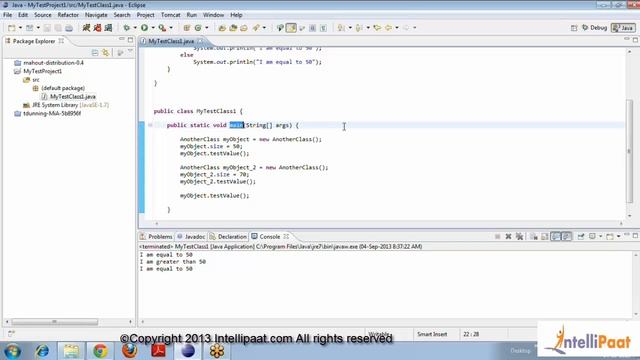Click the Last Edit Location icon
Viewport: 640px width, 360px height.
(x=377, y=28)
